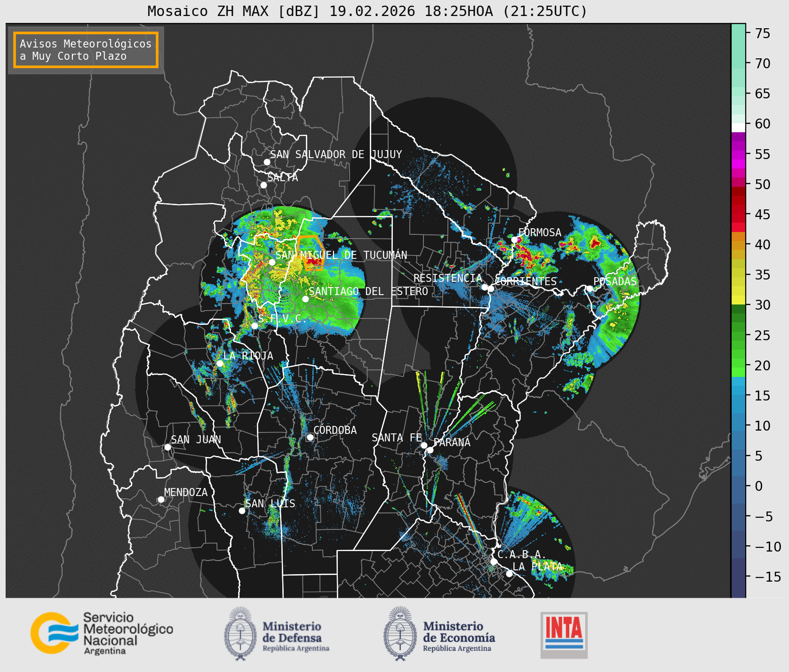The image size is (789, 672).
Task: Click the magenta 55 dBZ color band
Action: point(738,155)
